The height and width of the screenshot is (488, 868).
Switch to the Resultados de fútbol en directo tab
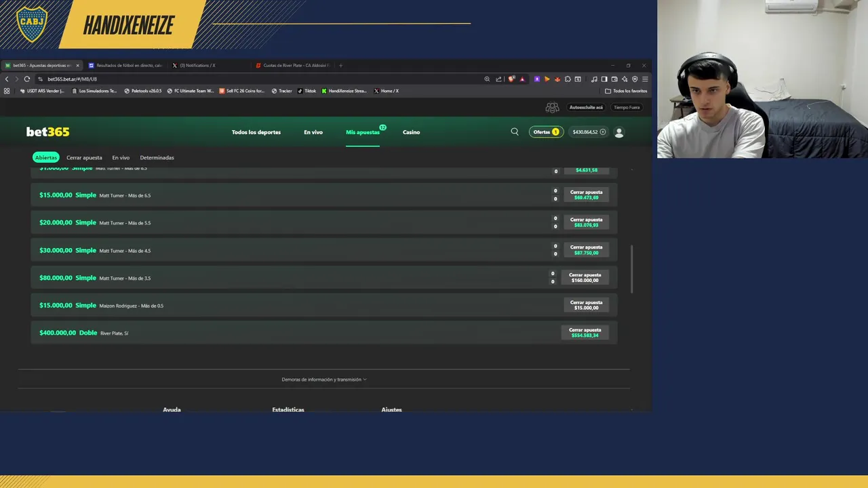tap(125, 66)
